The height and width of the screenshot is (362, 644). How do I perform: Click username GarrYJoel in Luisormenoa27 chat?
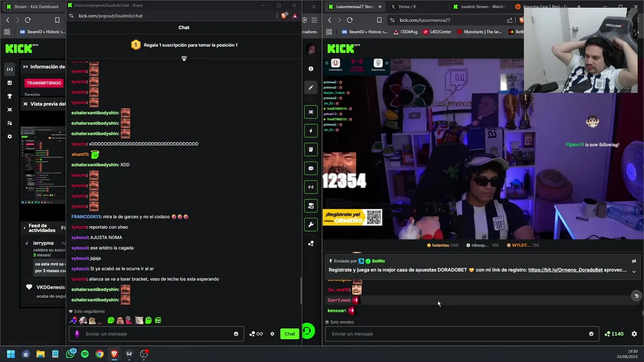(x=339, y=300)
